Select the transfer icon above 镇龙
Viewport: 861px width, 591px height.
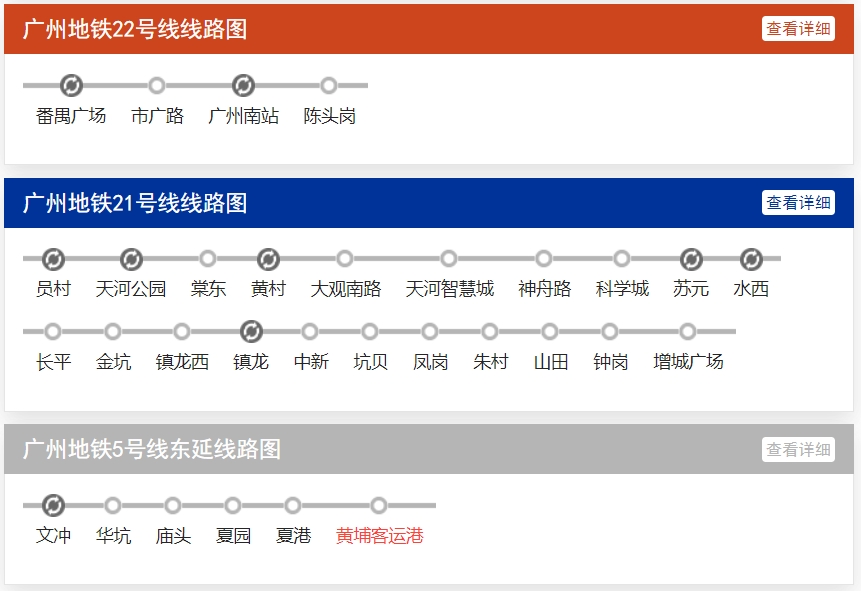coord(251,331)
